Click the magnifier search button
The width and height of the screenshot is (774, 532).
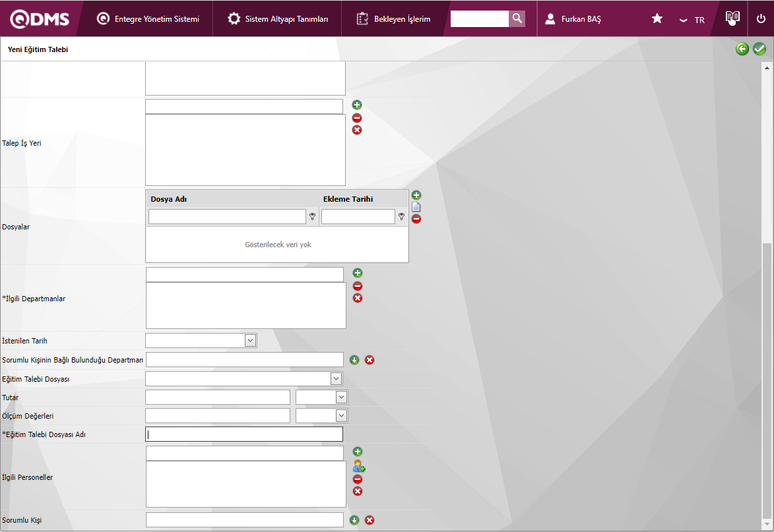click(517, 18)
